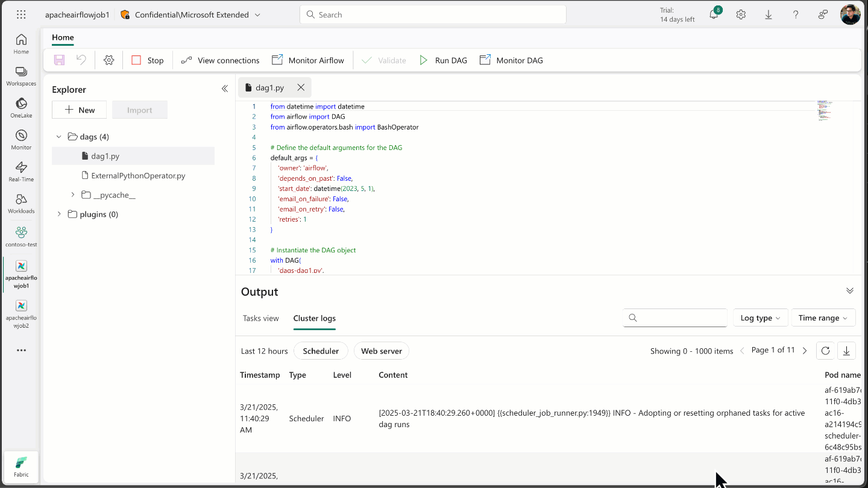Collapse the Explorer panel
Viewport: 868px width, 488px height.
coord(224,89)
